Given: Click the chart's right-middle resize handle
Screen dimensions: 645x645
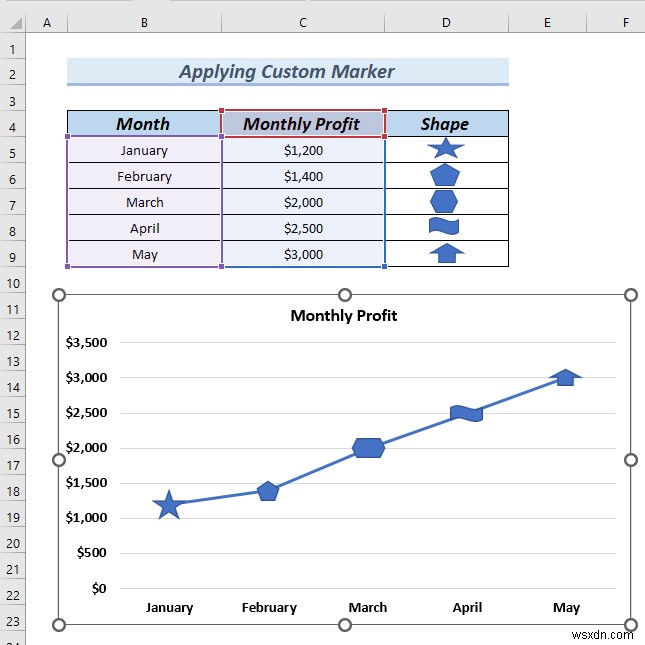Looking at the screenshot, I should [631, 460].
